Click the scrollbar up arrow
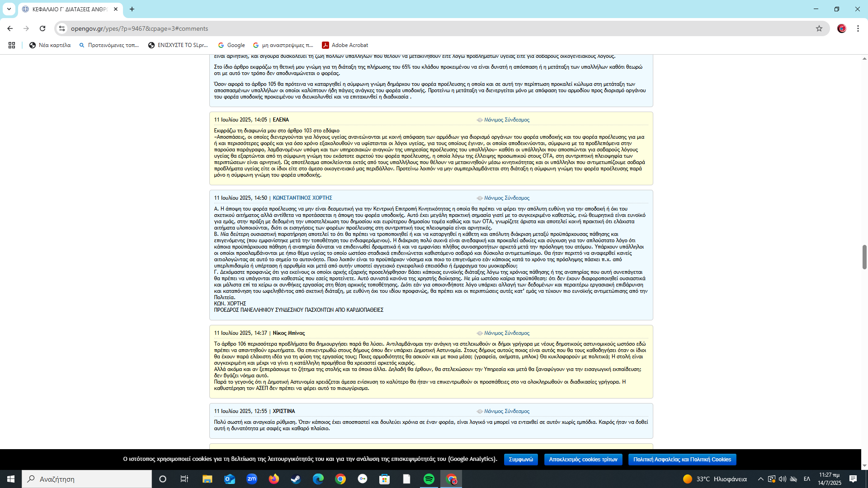The height and width of the screenshot is (488, 868). click(x=864, y=59)
